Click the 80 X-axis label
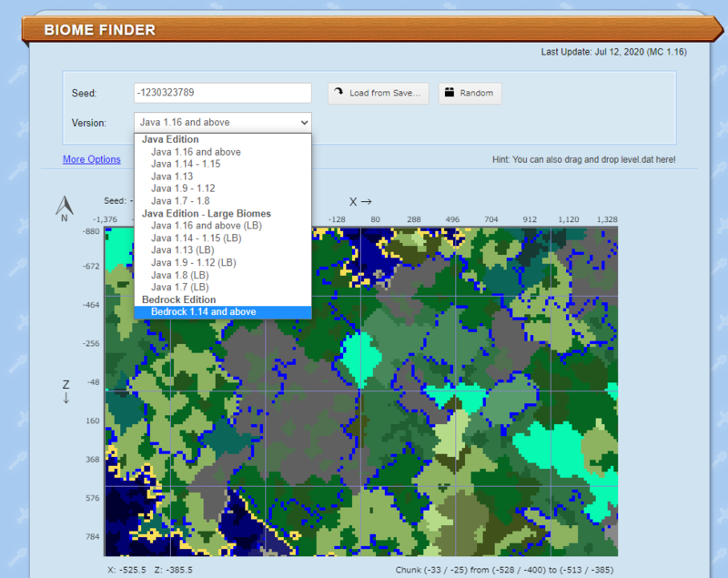Image resolution: width=728 pixels, height=578 pixels. pyautogui.click(x=375, y=219)
